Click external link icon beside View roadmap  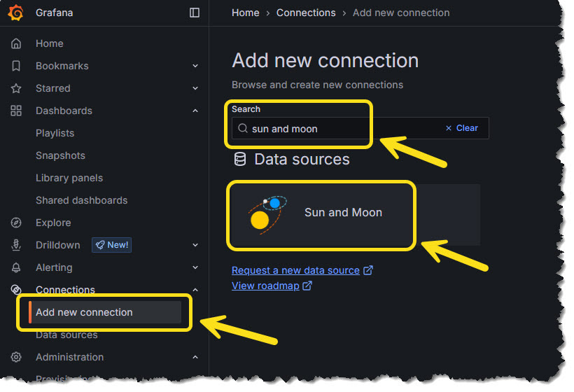pyautogui.click(x=307, y=286)
